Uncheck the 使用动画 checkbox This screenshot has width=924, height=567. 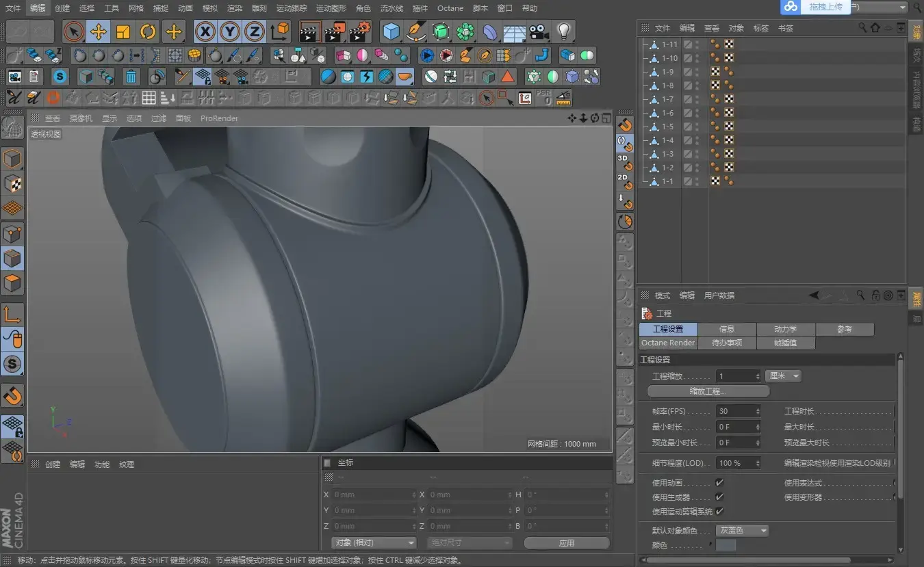coord(719,483)
